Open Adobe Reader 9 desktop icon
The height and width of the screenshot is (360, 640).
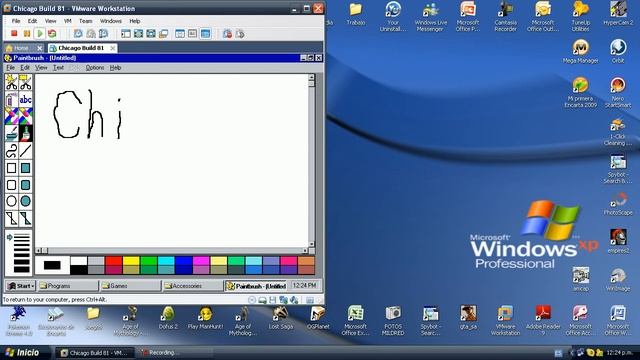click(x=543, y=321)
